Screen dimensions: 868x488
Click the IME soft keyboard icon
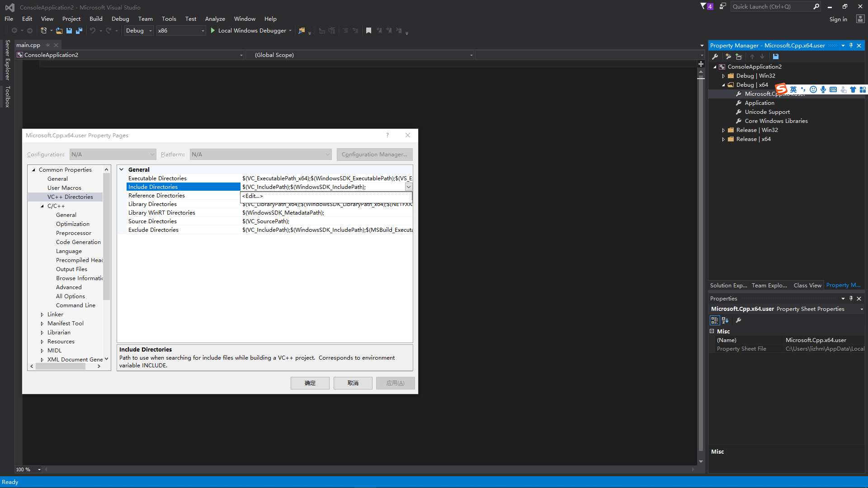click(x=833, y=89)
